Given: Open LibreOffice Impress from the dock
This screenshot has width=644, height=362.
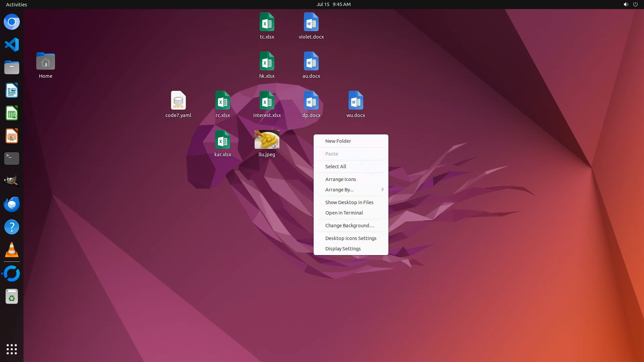Looking at the screenshot, I should [x=12, y=136].
